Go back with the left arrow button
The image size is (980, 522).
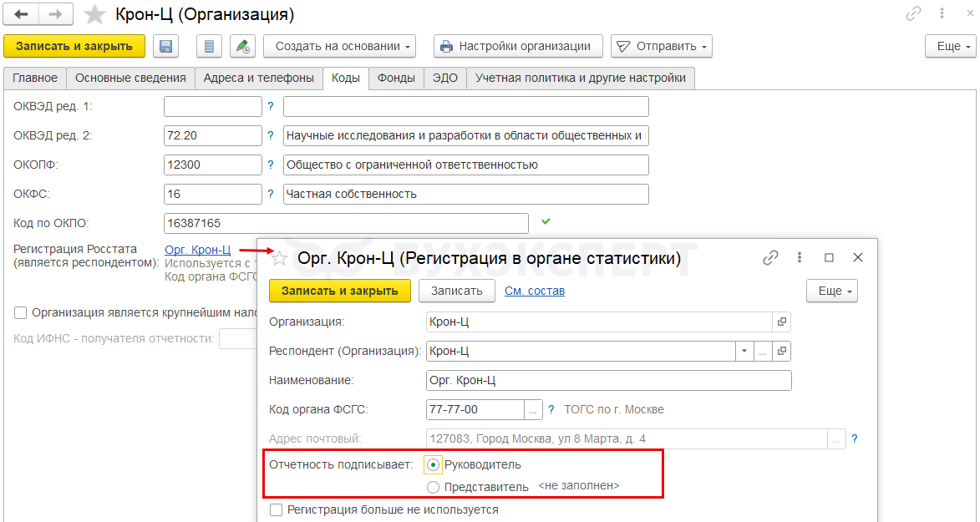coord(21,14)
